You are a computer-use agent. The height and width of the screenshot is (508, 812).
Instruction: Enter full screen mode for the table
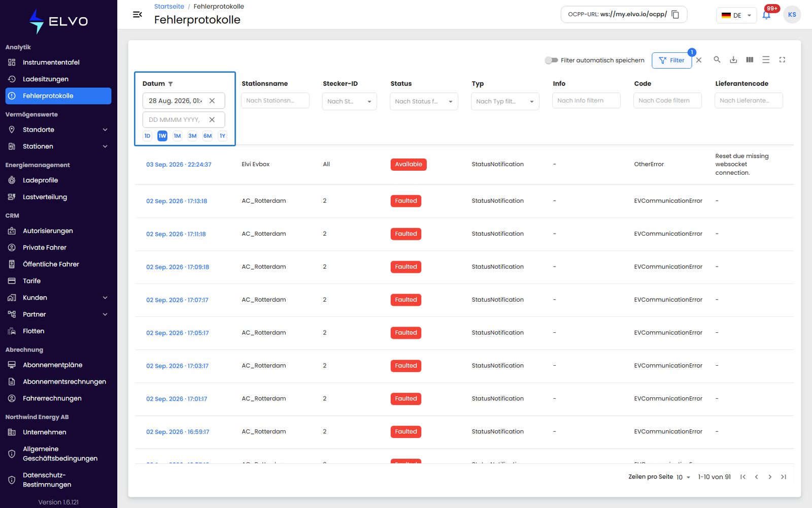[782, 59]
